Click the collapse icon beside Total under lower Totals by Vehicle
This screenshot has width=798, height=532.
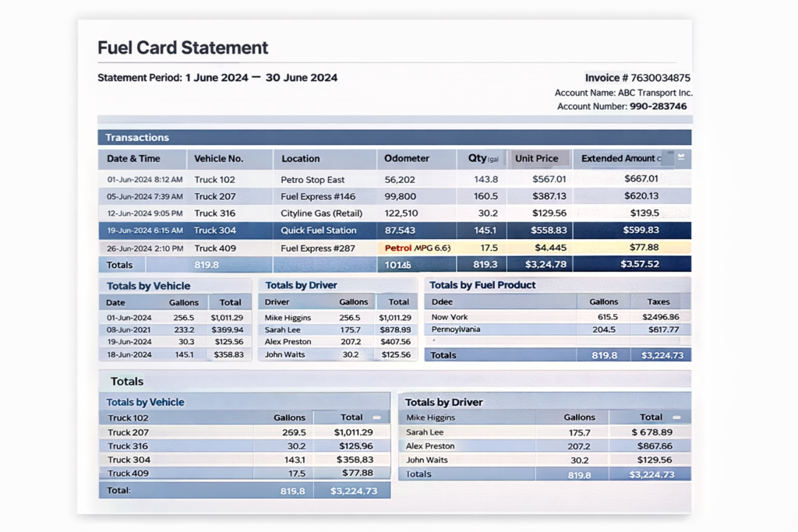[376, 417]
